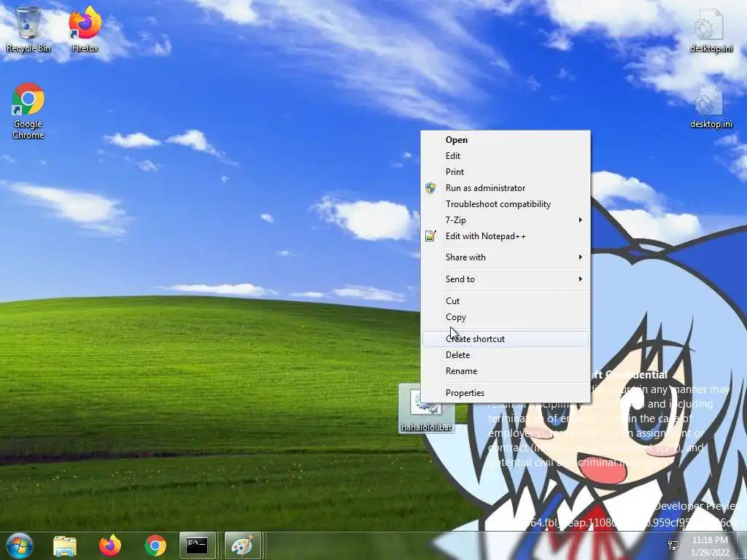Expand the 7-Zip submenu arrow

coord(580,220)
